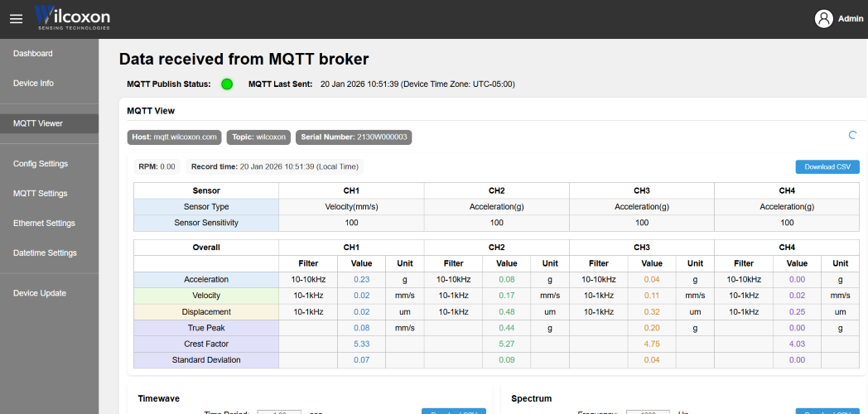Open Datetime Settings page

[x=45, y=253]
